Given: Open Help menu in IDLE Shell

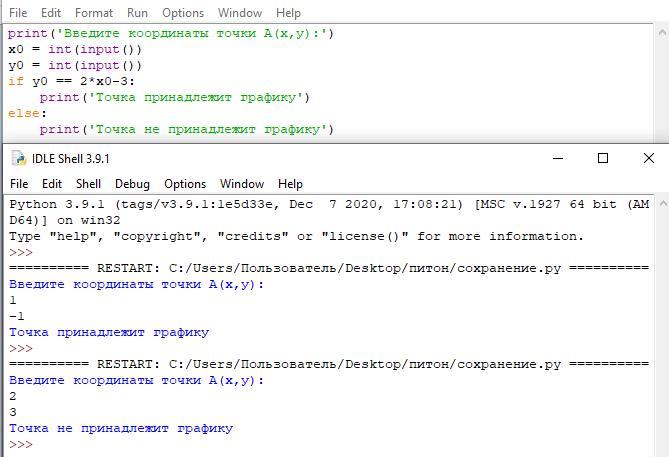Looking at the screenshot, I should (x=290, y=184).
